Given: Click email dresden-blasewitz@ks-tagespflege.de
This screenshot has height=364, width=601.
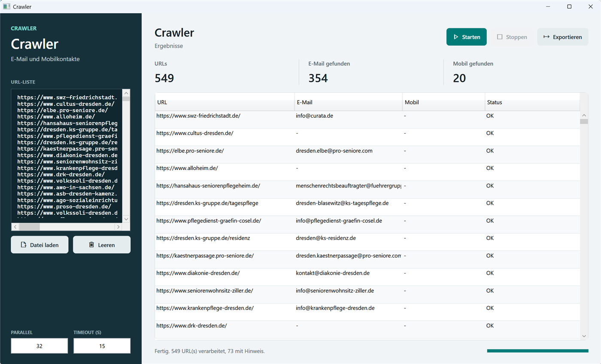Looking at the screenshot, I should tap(342, 203).
